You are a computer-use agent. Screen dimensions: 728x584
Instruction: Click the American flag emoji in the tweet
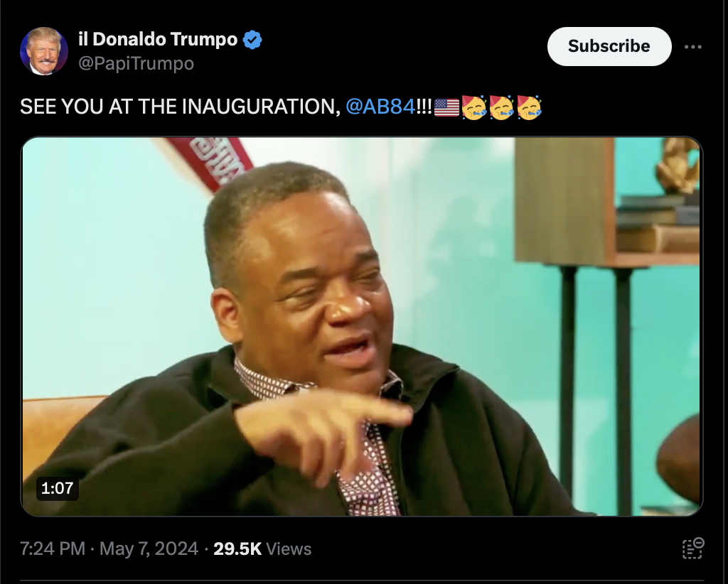(x=446, y=107)
